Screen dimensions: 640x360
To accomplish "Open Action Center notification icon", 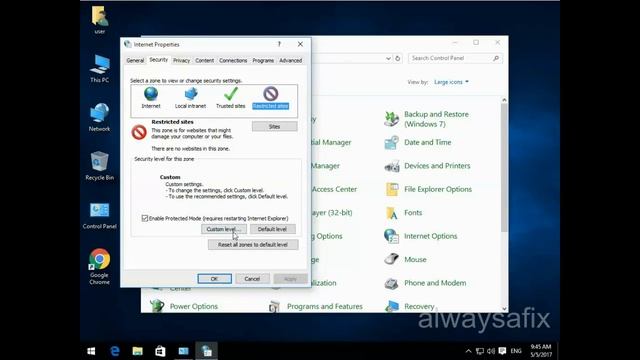I will coord(502,351).
